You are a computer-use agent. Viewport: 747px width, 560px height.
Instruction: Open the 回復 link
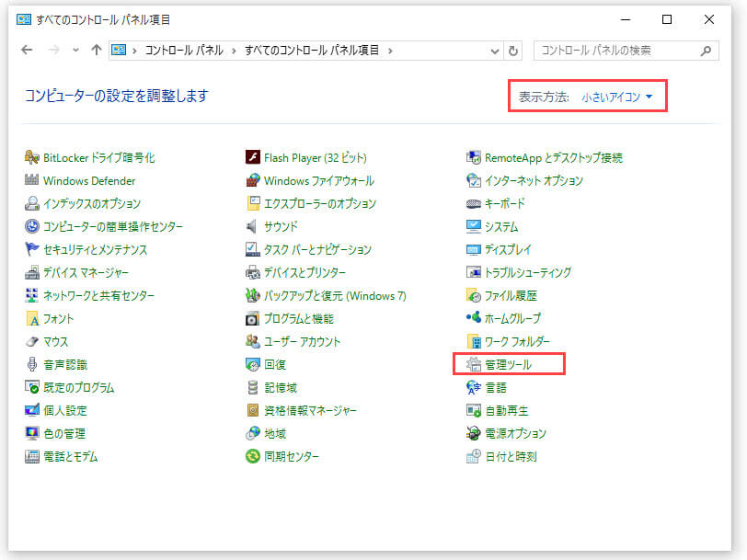[x=275, y=364]
